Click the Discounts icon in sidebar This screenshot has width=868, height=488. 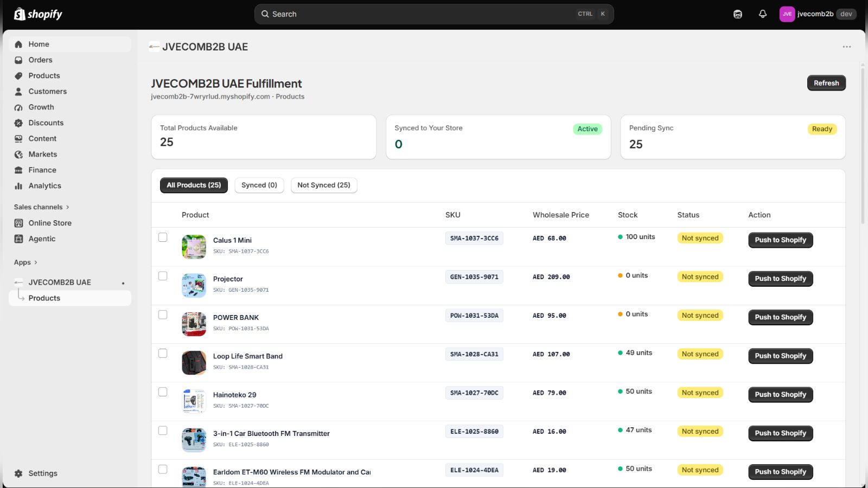point(18,123)
